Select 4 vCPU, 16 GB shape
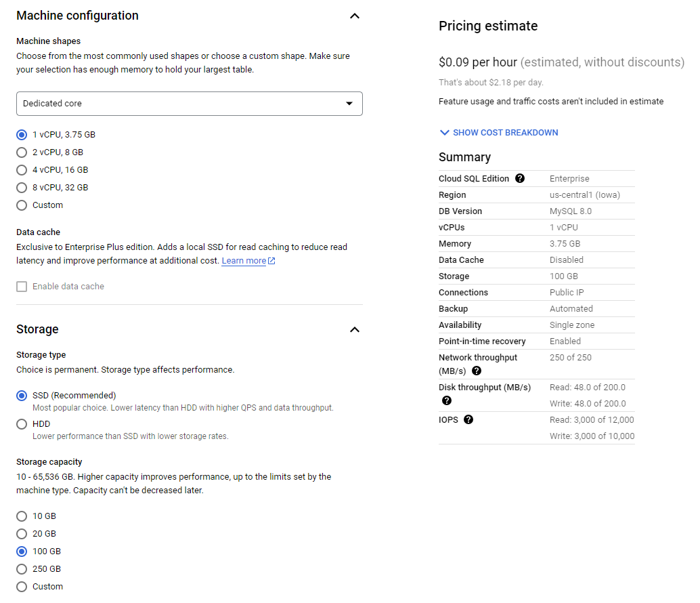This screenshot has height=603, width=700. pos(22,170)
